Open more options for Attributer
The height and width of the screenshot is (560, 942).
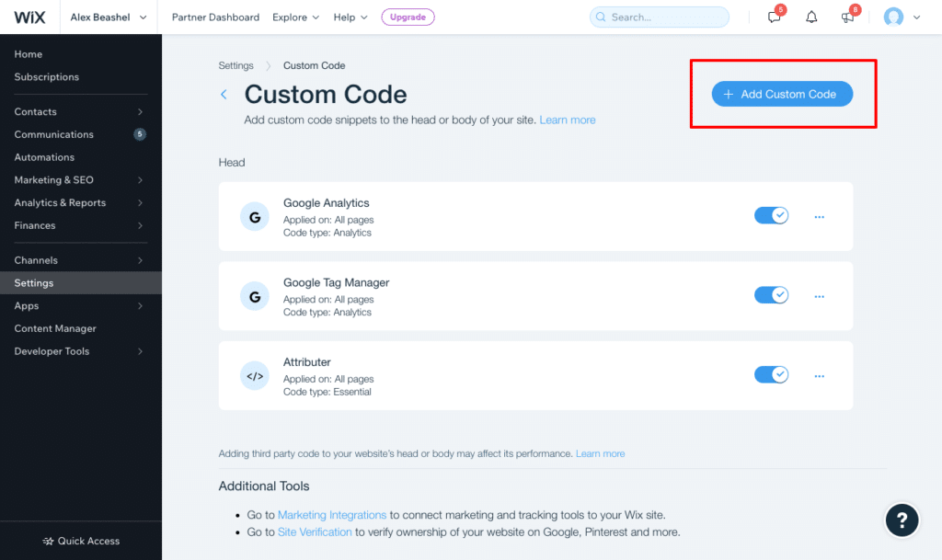click(x=820, y=376)
